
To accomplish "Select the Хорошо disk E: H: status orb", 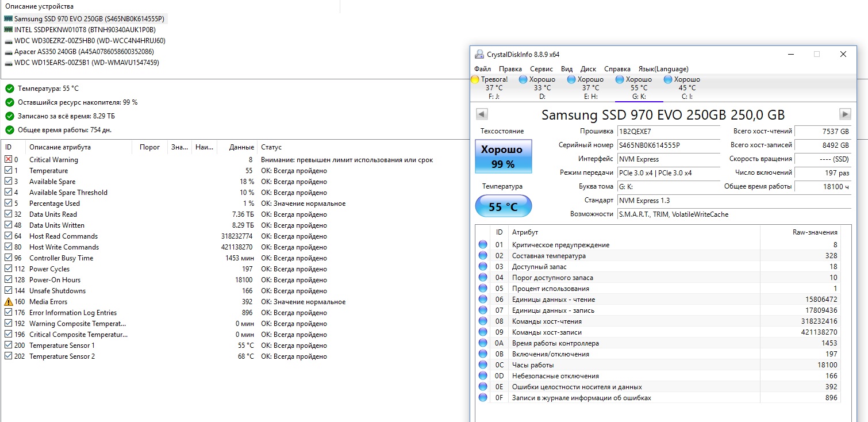I will click(x=571, y=79).
